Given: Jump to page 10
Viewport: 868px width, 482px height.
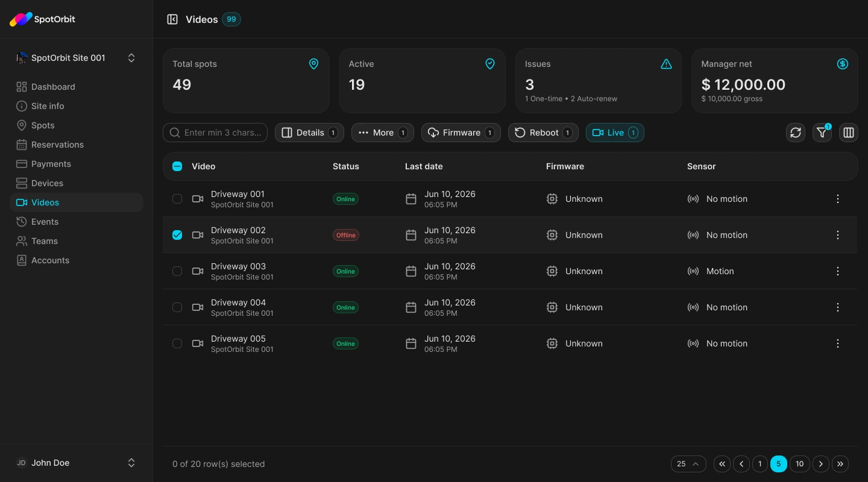Looking at the screenshot, I should (799, 464).
